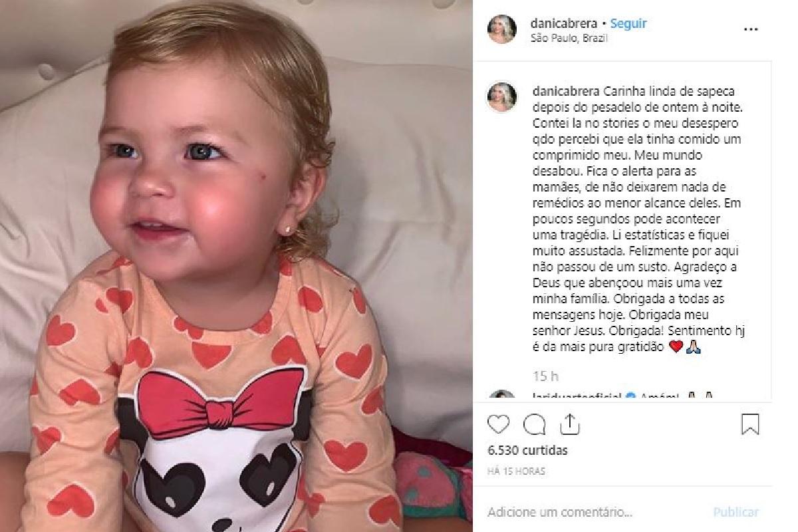This screenshot has height=532, width=798.
Task: Open the commenter's avatar below caption
Action: click(502, 396)
